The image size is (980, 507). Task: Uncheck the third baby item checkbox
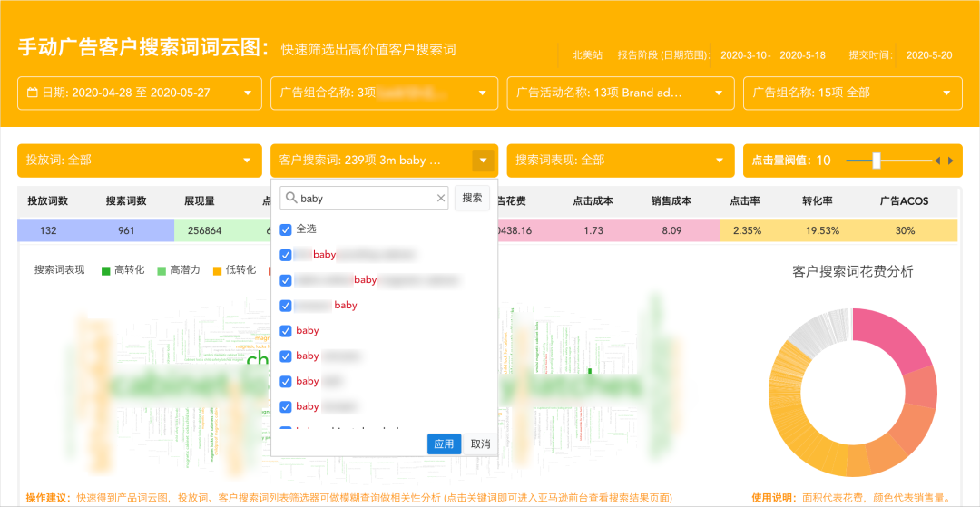tap(286, 306)
